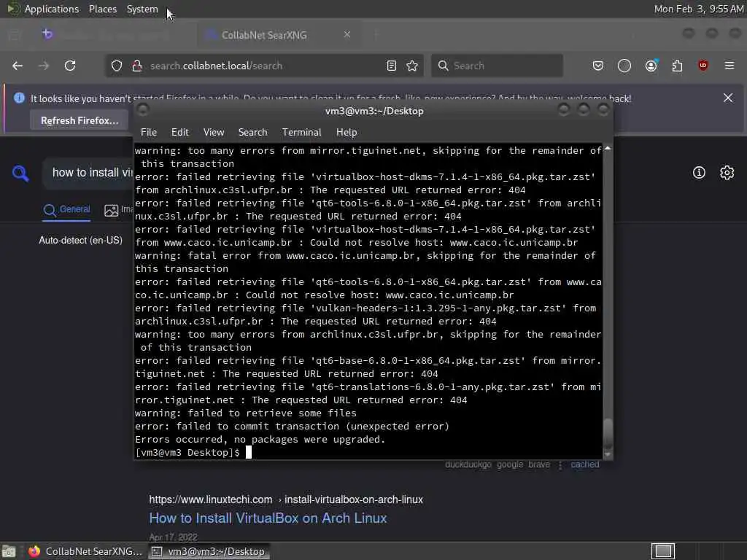Click the terminal title vm3@vm3:~/Desktop
The height and width of the screenshot is (560, 747).
coord(374,111)
